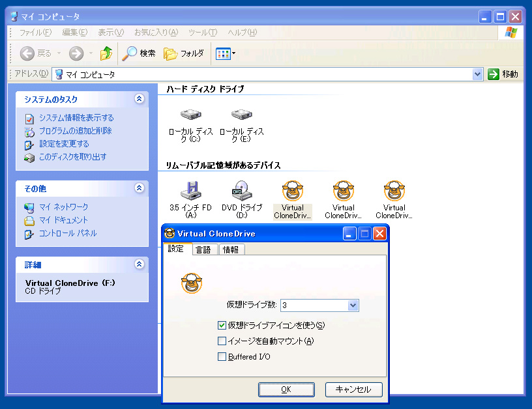Open the ツール(T) menu
532x409 pixels.
[202, 33]
